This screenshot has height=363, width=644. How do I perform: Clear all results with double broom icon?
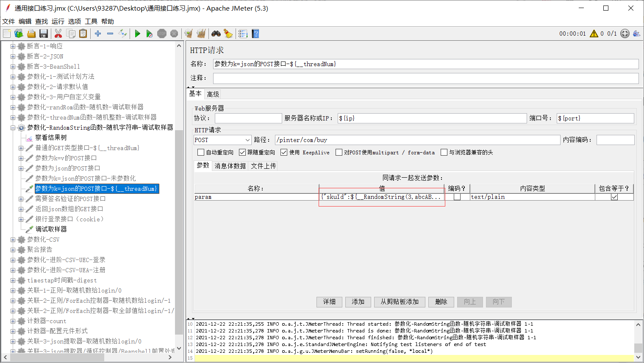[201, 34]
